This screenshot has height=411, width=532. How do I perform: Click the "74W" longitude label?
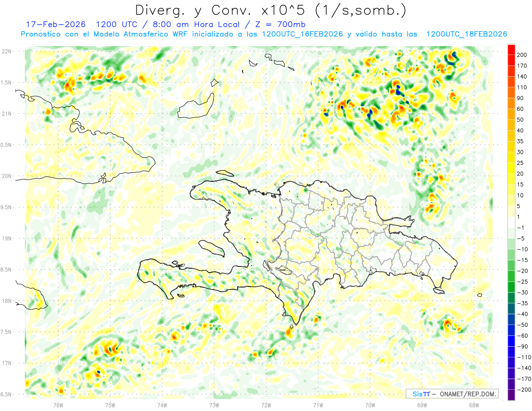pyautogui.click(x=162, y=405)
